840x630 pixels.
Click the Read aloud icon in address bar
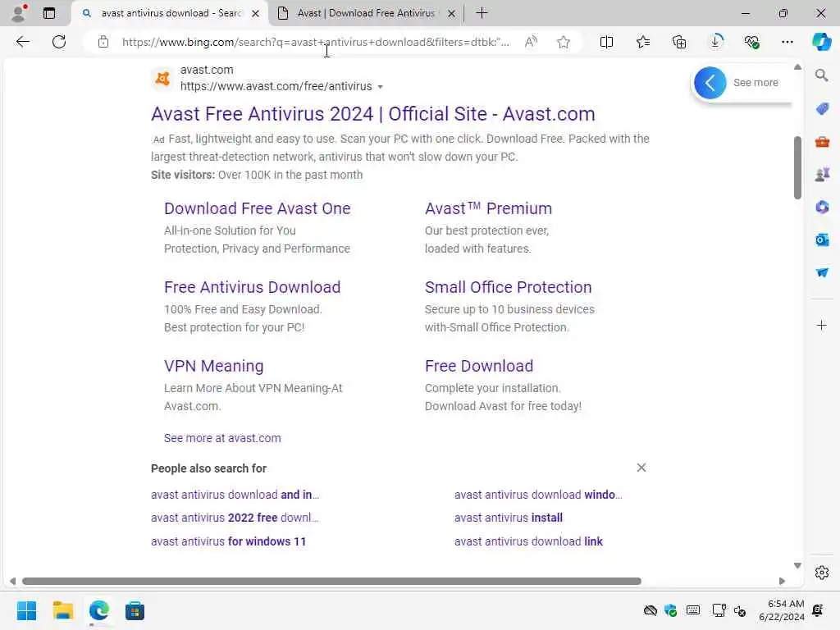click(531, 42)
